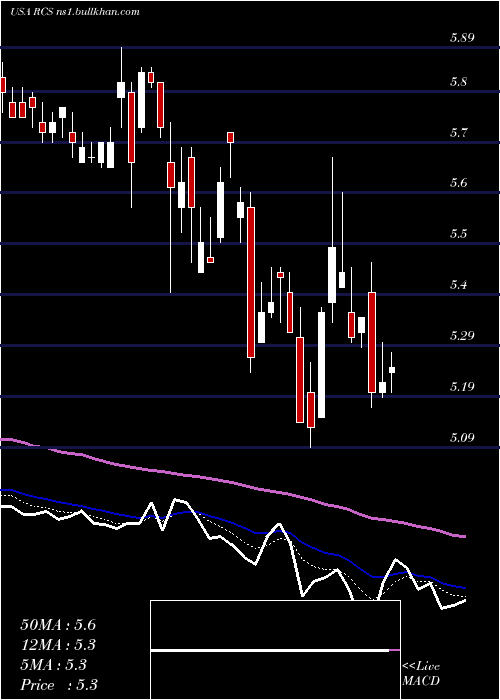Click the 5.8 price axis label

(458, 82)
